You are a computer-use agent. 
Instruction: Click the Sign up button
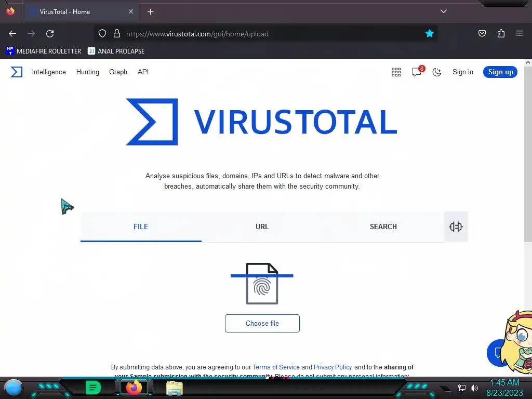click(x=500, y=72)
